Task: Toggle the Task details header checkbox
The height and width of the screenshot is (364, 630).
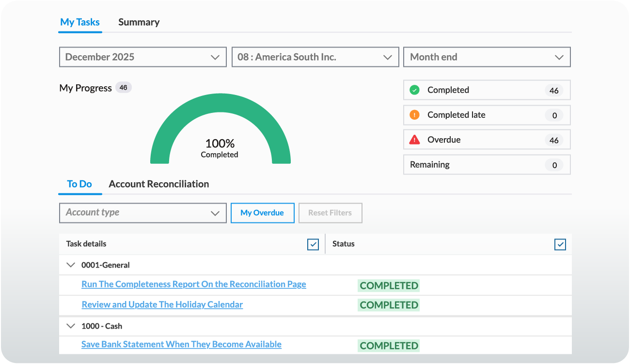Action: 313,244
